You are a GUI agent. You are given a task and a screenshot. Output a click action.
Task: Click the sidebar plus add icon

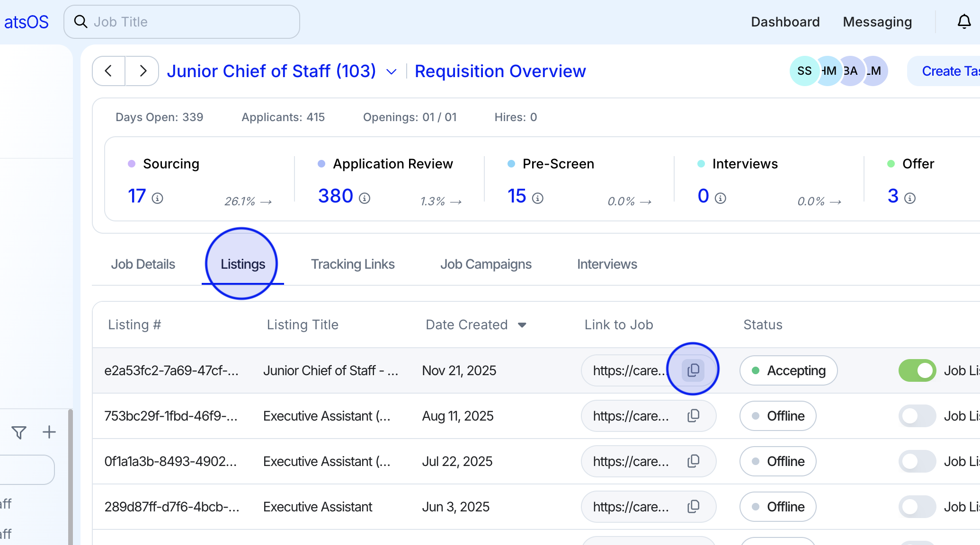pos(49,432)
